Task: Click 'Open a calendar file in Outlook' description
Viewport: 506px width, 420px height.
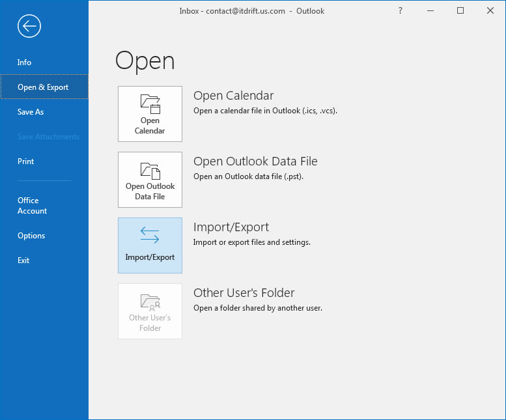Action: click(265, 111)
